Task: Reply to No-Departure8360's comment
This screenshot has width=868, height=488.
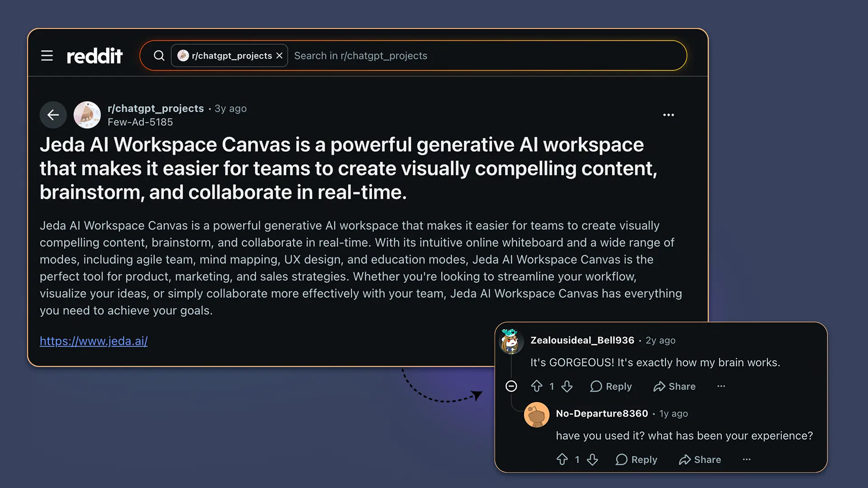Action: click(636, 460)
